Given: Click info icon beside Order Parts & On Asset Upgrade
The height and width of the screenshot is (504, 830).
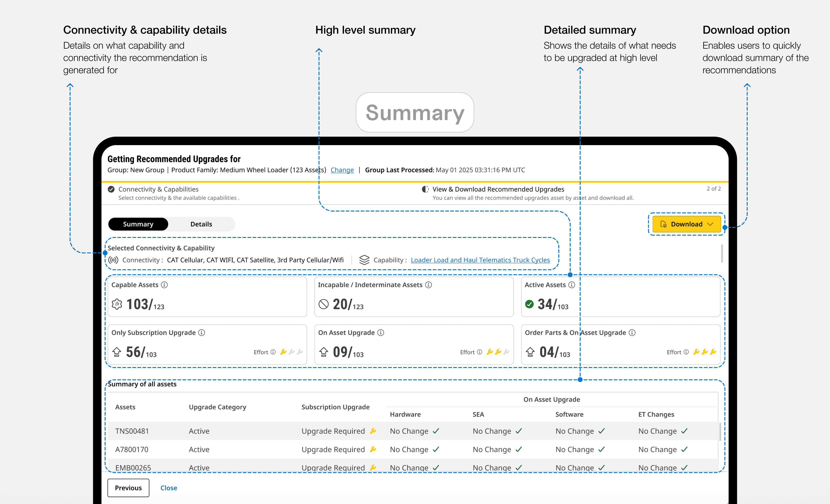Looking at the screenshot, I should 632,333.
